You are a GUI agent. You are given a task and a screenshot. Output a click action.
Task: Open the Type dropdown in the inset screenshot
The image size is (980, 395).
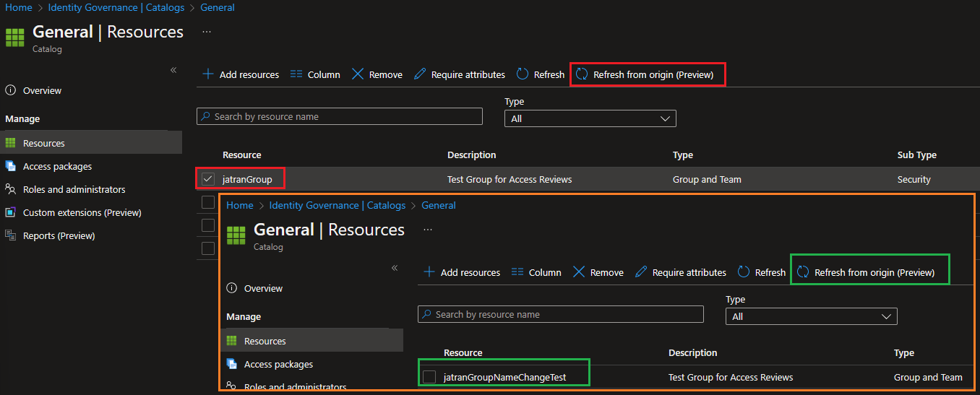tap(812, 316)
